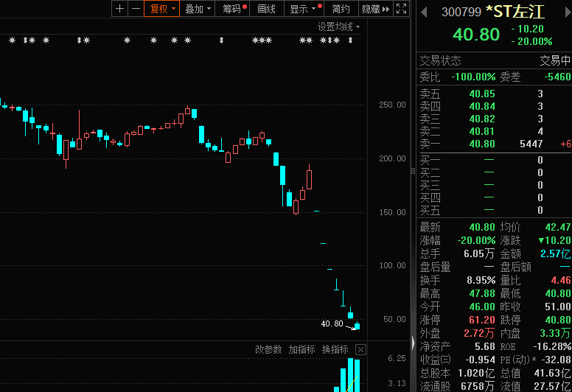Click 跌停 price 40.80
The height and width of the screenshot is (392, 572).
click(558, 321)
